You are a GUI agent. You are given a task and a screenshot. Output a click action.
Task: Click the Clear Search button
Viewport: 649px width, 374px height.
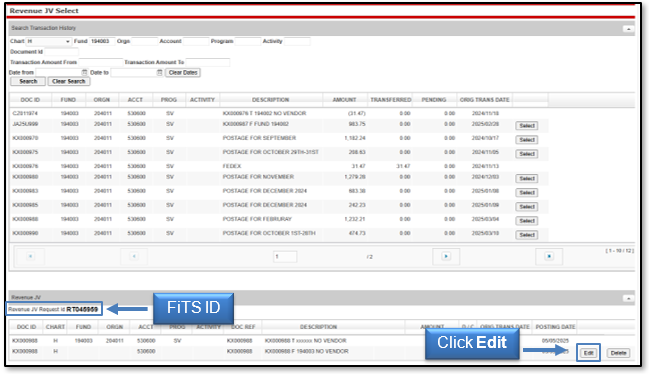tap(69, 82)
